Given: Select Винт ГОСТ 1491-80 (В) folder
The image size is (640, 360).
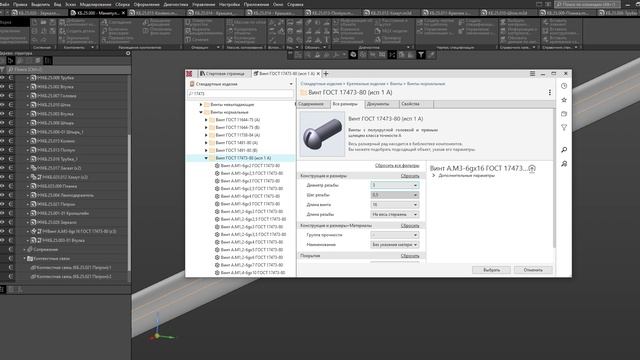Looking at the screenshot, I should tap(237, 150).
